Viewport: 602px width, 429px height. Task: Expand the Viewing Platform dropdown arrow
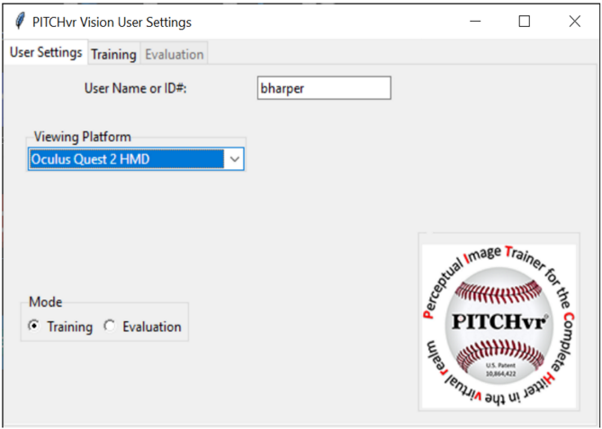[x=234, y=158]
